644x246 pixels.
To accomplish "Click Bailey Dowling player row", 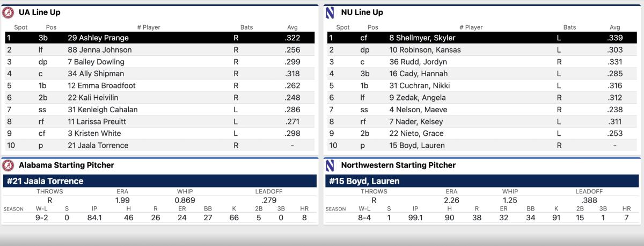I will (x=160, y=62).
